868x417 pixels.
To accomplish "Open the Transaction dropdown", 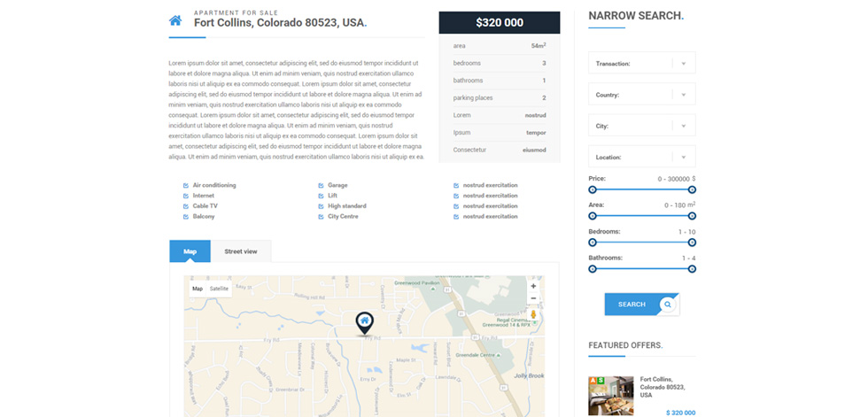I will click(641, 63).
